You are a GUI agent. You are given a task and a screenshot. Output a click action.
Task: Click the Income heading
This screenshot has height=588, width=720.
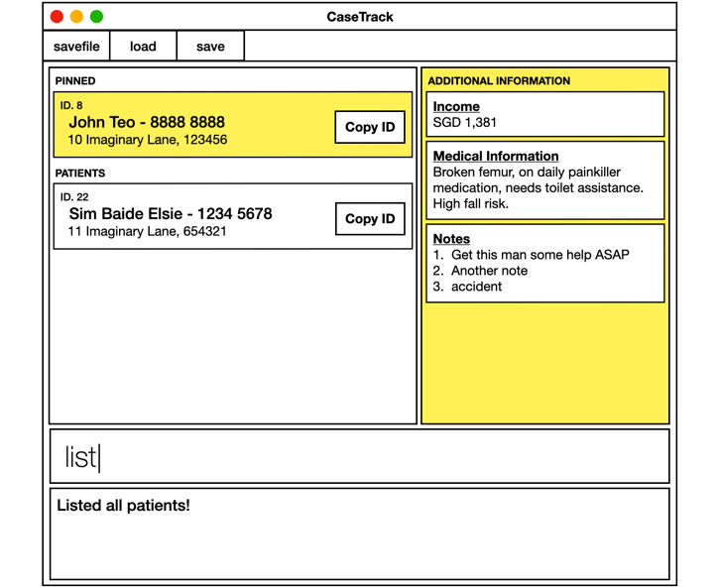tap(456, 106)
